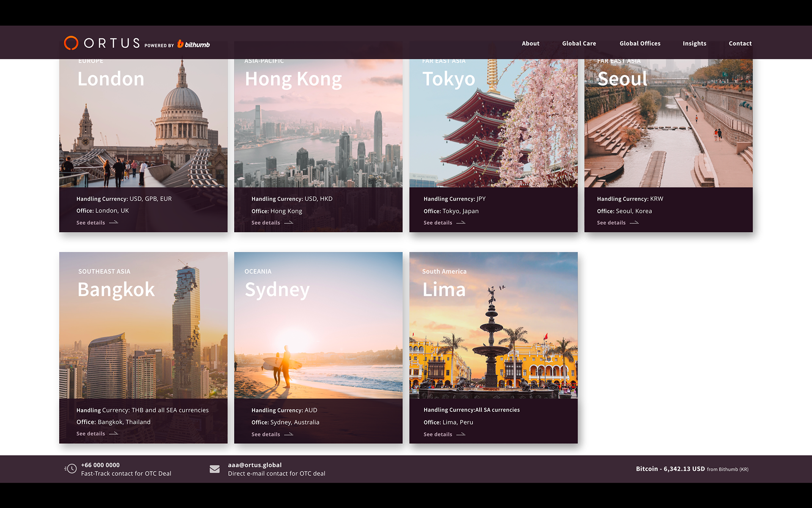Image resolution: width=812 pixels, height=508 pixels.
Task: Click the Bangkok city title
Action: 116,290
